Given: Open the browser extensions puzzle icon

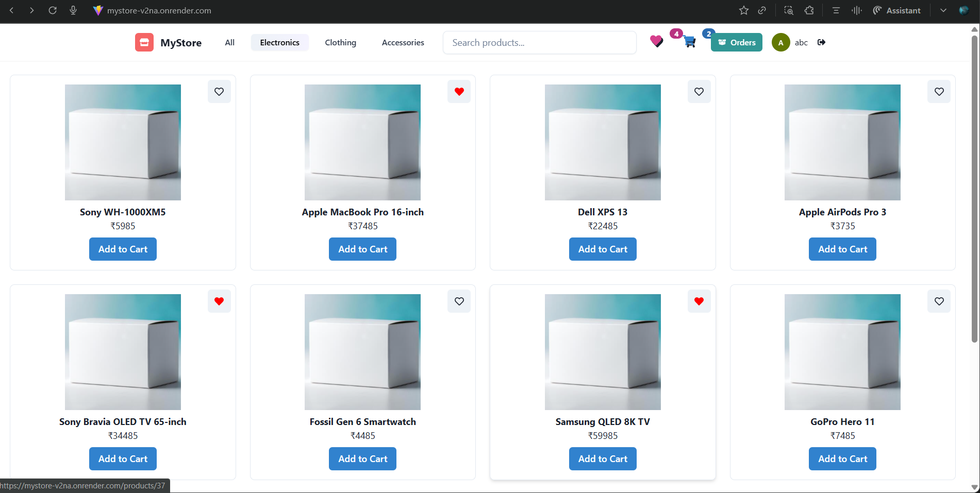Looking at the screenshot, I should tap(809, 10).
